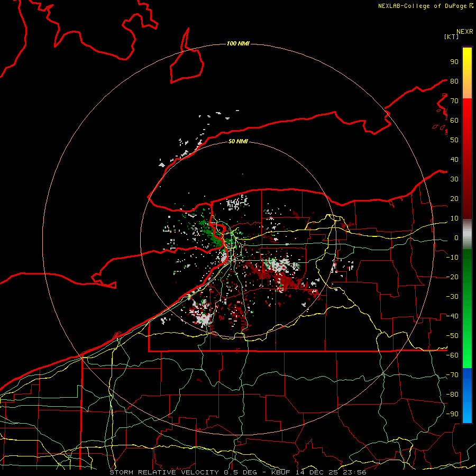Click the positive 60 value on velocity scale
Image resolution: width=476 pixels, height=476 pixels.
pyautogui.click(x=454, y=120)
